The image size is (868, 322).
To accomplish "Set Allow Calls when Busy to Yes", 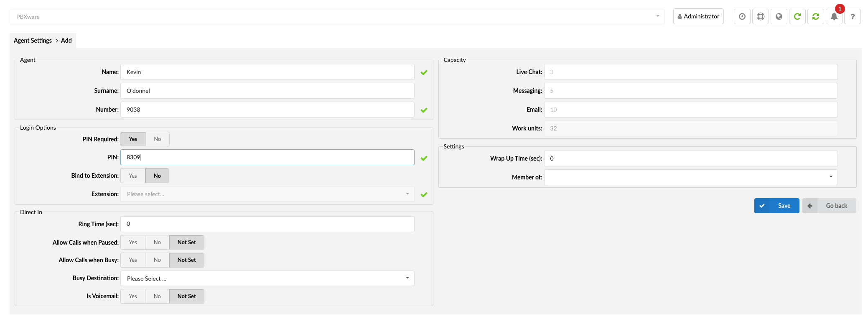I will click(x=133, y=260).
